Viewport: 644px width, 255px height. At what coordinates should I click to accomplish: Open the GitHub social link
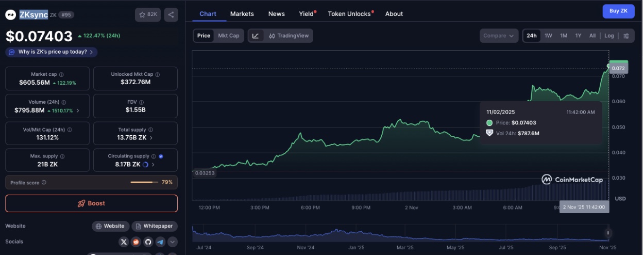148,242
